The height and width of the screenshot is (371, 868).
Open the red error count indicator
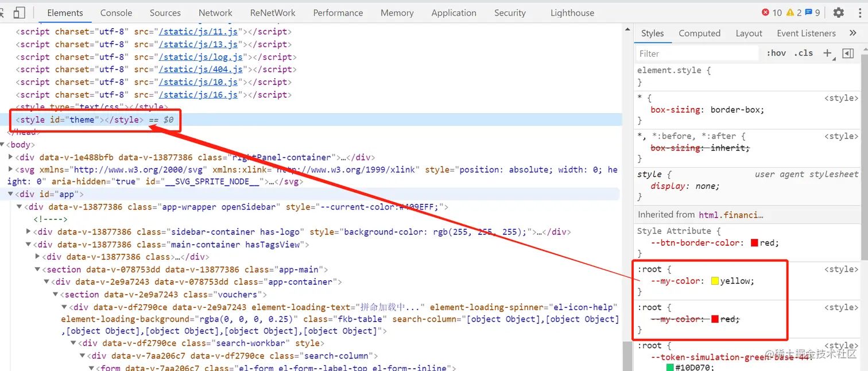click(x=772, y=13)
